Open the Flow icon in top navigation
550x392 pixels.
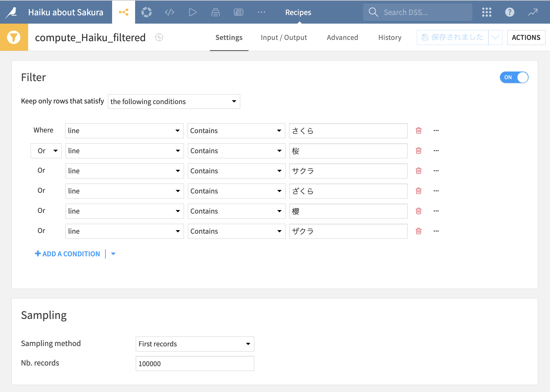click(124, 12)
